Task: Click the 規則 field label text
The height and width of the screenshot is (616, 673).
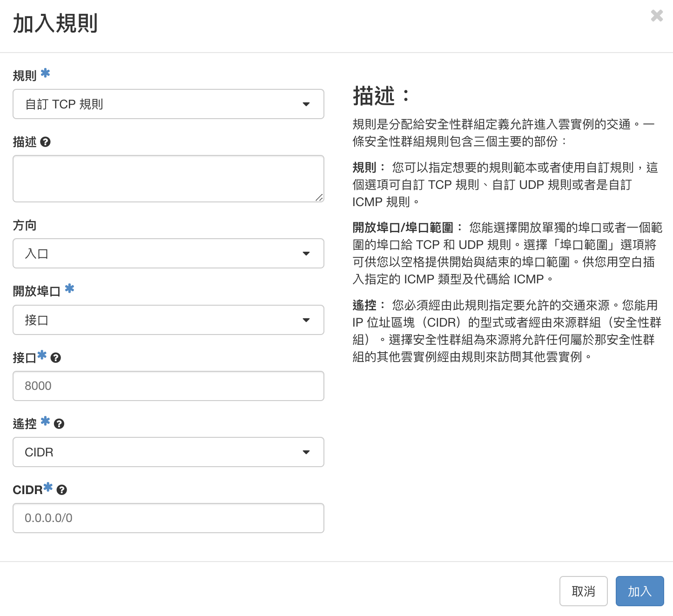Action: click(25, 76)
